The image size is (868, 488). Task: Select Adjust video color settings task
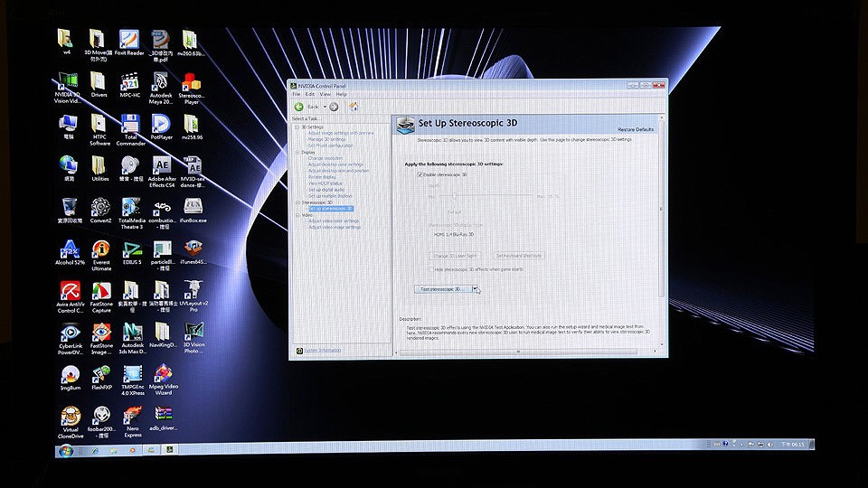click(334, 221)
